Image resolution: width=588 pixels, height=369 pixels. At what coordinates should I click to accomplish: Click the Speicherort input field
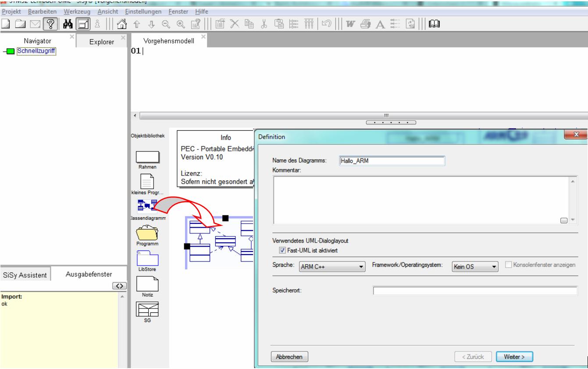[x=475, y=290]
